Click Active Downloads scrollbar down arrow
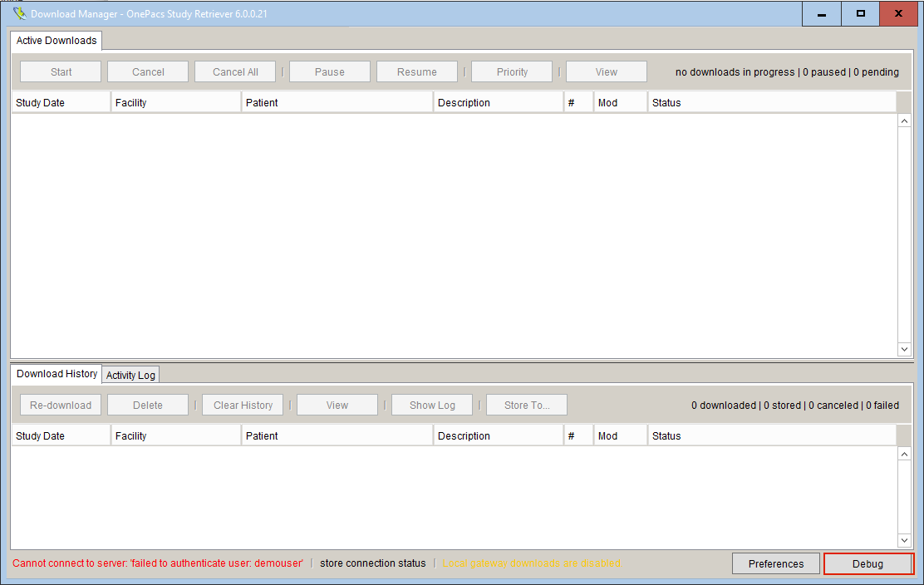Screen dimensions: 924x585 [905, 349]
